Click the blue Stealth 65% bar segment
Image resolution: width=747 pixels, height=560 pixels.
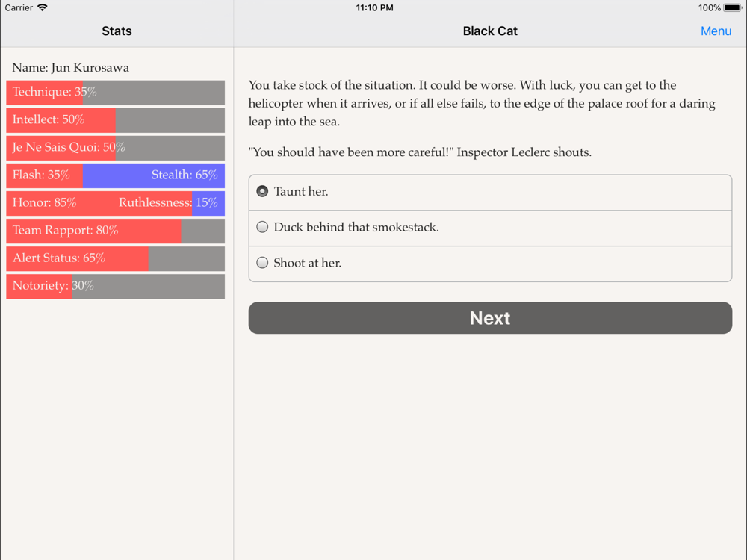click(153, 175)
